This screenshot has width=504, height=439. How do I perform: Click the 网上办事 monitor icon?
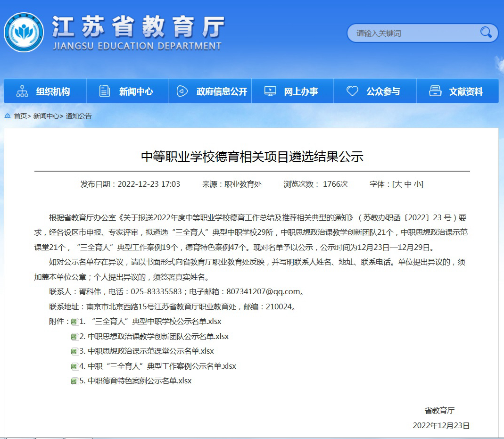click(270, 91)
